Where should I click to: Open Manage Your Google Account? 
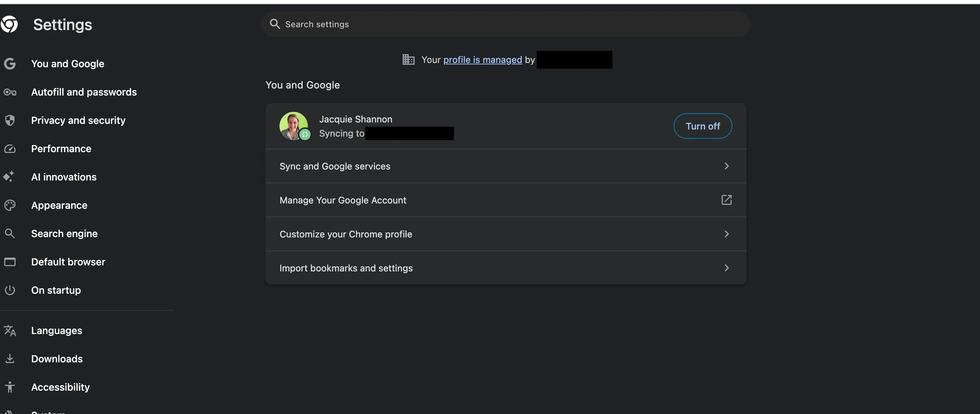tap(506, 200)
